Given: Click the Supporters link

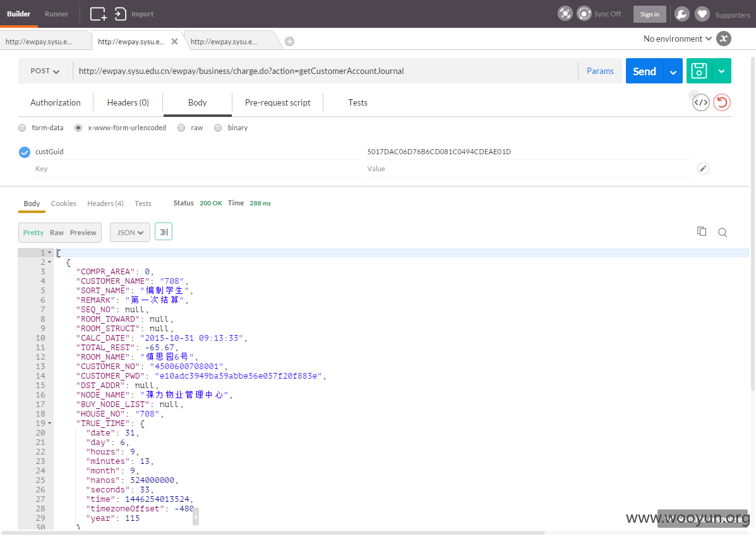Looking at the screenshot, I should [x=733, y=15].
